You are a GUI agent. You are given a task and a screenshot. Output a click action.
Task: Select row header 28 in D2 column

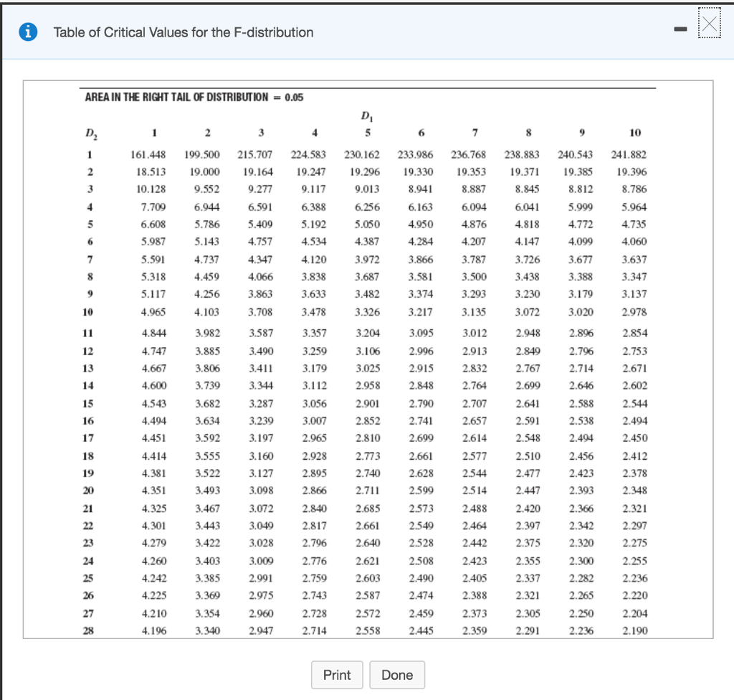click(88, 630)
